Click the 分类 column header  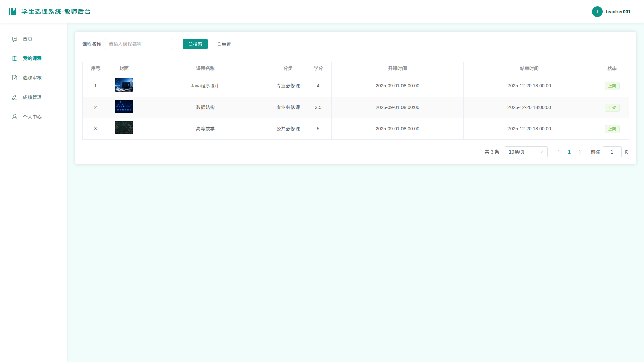click(288, 68)
